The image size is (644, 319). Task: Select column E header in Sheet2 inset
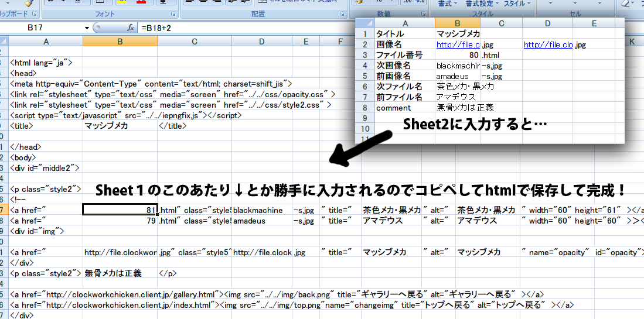click(594, 23)
